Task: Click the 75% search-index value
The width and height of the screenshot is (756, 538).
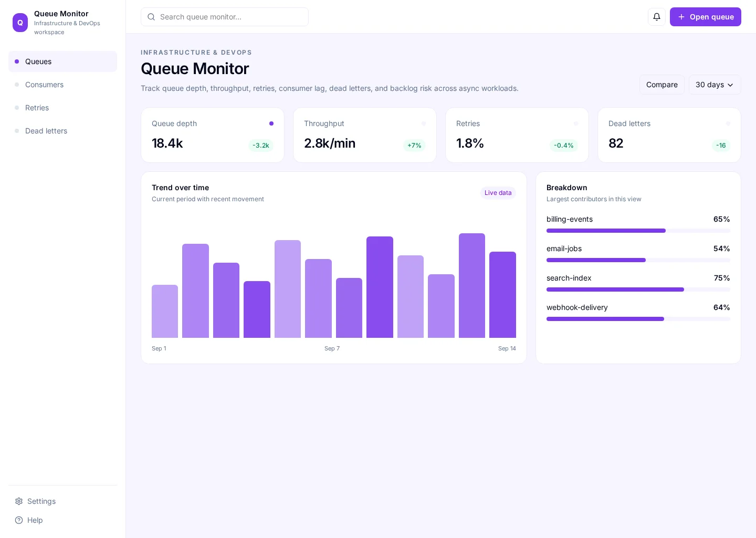Action: pyautogui.click(x=722, y=278)
